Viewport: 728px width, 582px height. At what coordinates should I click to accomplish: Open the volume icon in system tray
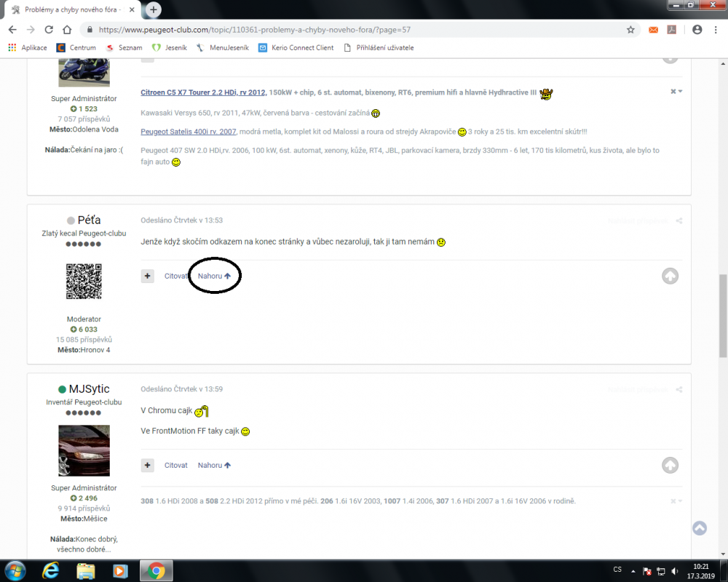point(675,571)
